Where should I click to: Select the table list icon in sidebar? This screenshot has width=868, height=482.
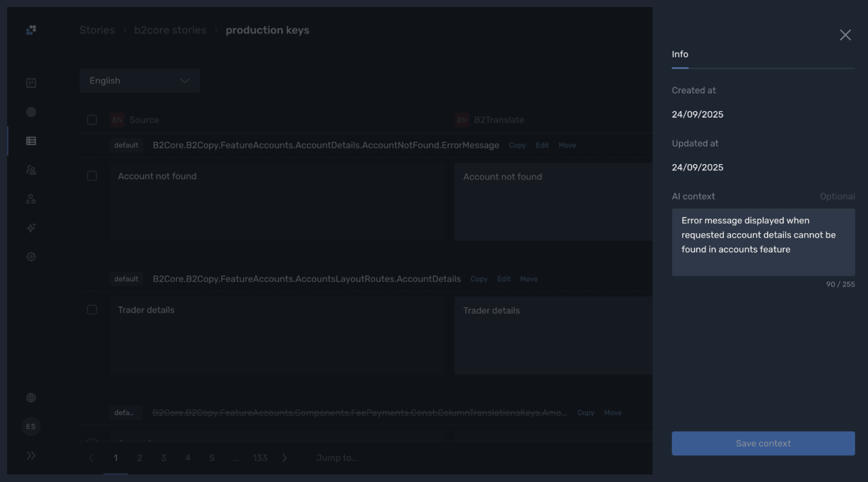point(31,141)
